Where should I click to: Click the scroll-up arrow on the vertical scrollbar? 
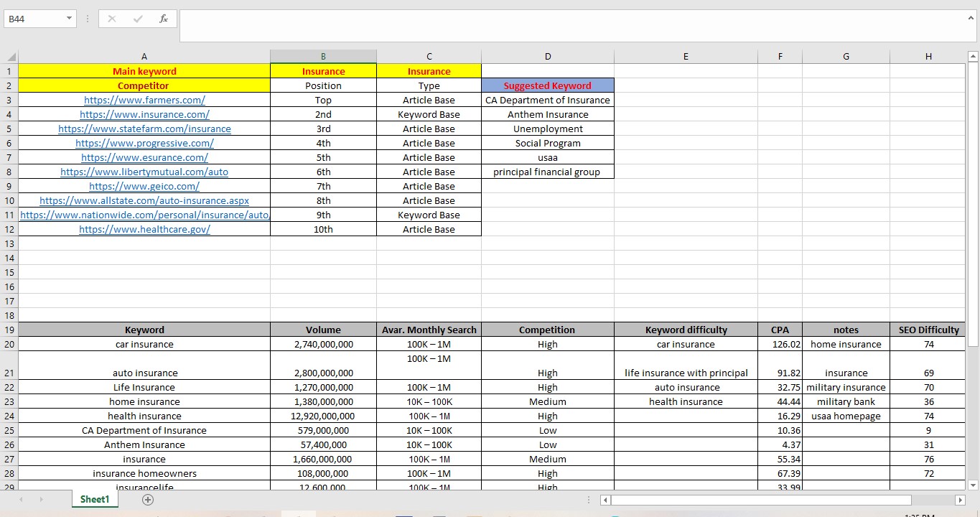[973, 55]
